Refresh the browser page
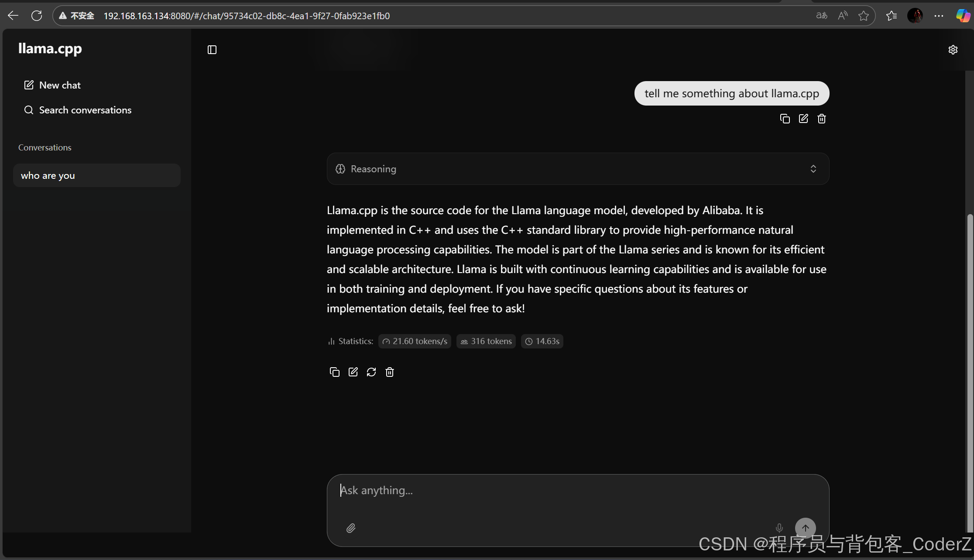The image size is (974, 560). tap(37, 16)
